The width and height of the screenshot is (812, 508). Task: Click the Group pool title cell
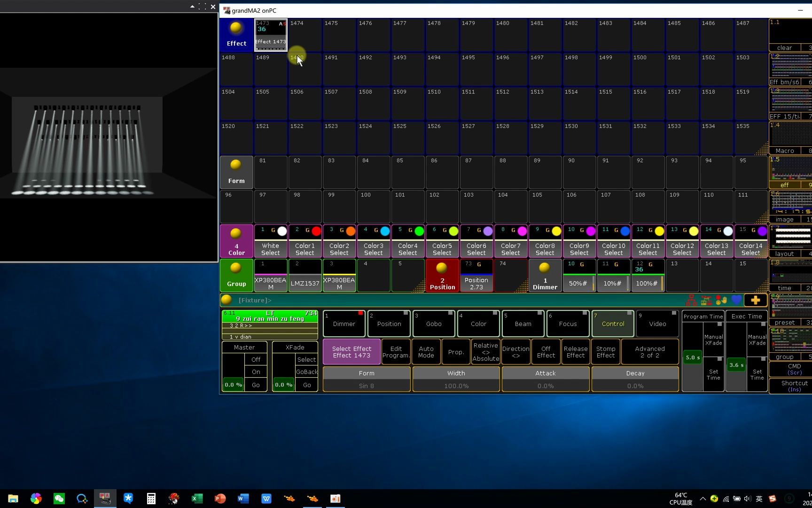tap(236, 275)
